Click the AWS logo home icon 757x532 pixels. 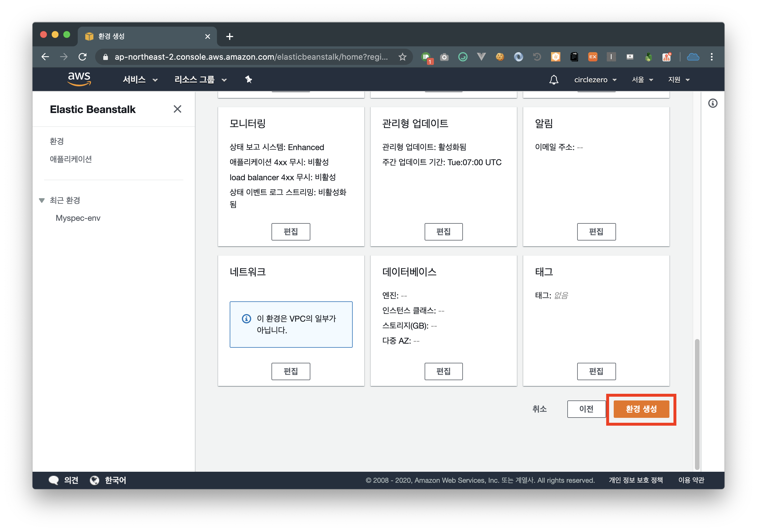79,79
